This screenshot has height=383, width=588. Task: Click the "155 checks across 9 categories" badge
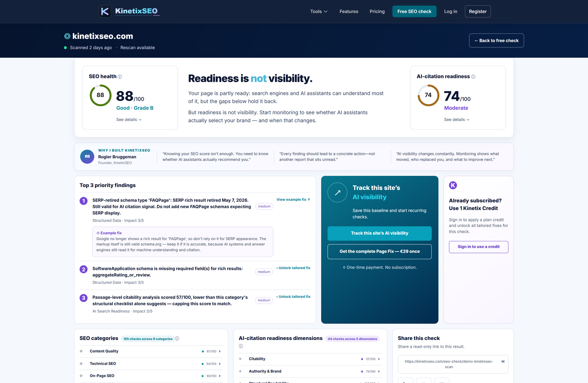[x=148, y=339]
